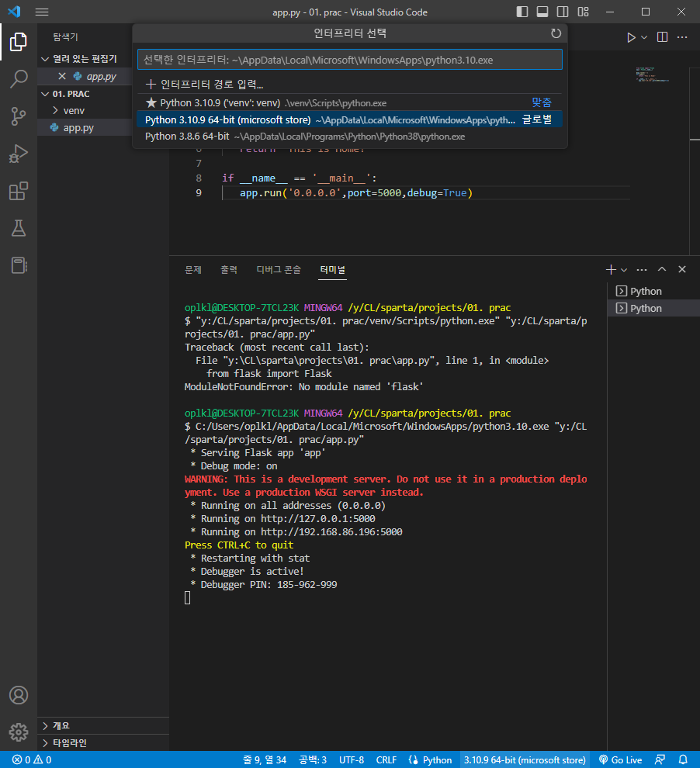The image size is (700, 768).
Task: Switch to the 디버그 콘솔 tab
Action: coord(279,269)
